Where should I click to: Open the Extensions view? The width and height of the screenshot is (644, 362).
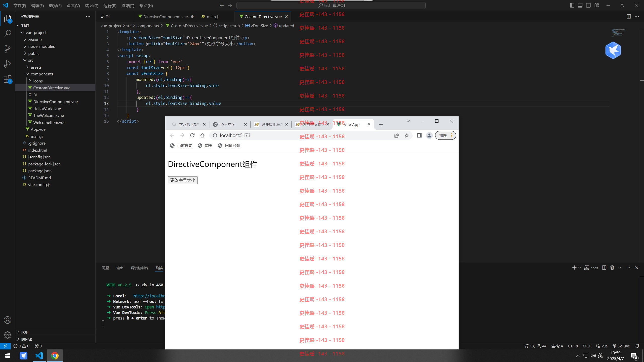coord(8,79)
